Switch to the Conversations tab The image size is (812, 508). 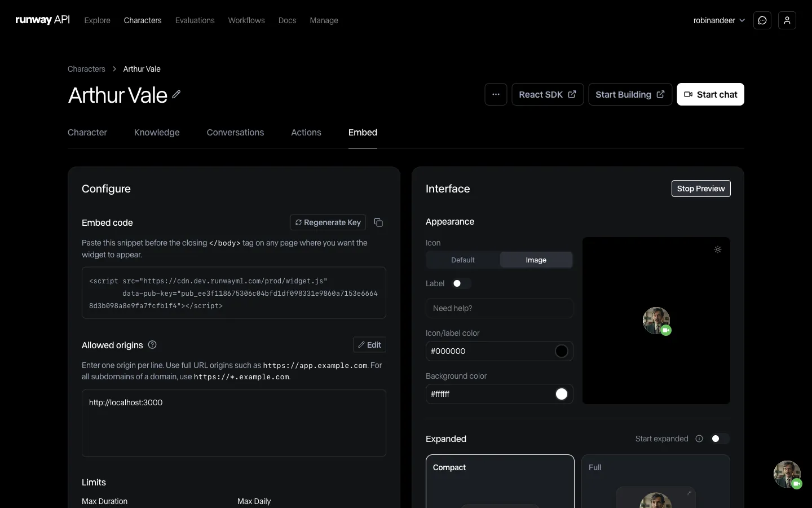click(235, 132)
